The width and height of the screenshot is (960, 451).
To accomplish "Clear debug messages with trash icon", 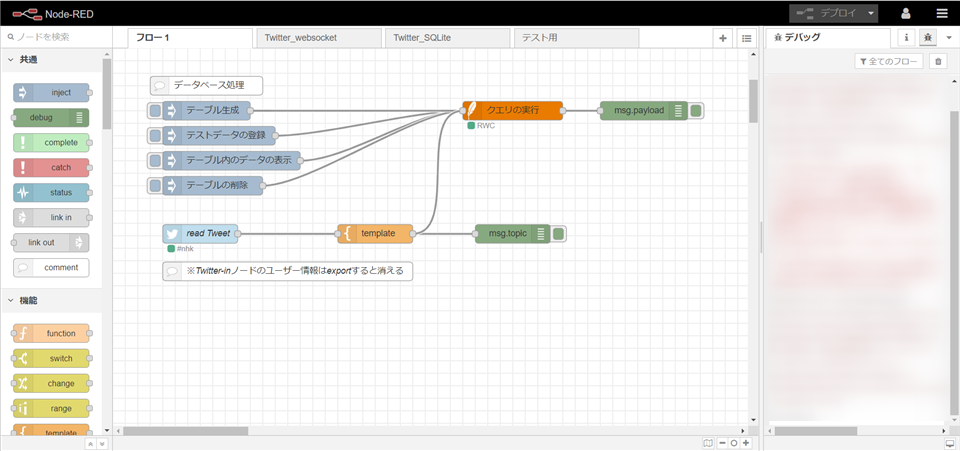I will point(937,61).
